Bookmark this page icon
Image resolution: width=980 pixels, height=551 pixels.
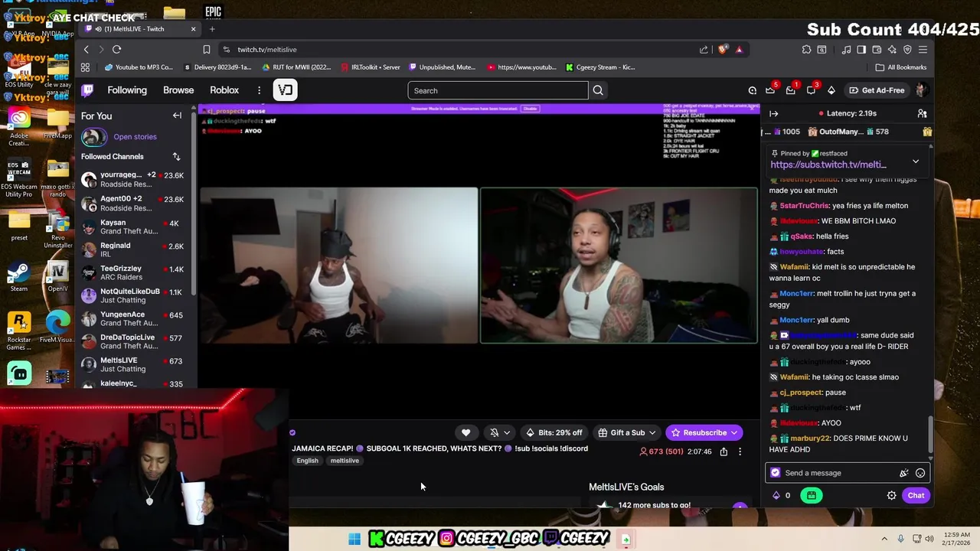click(206, 49)
